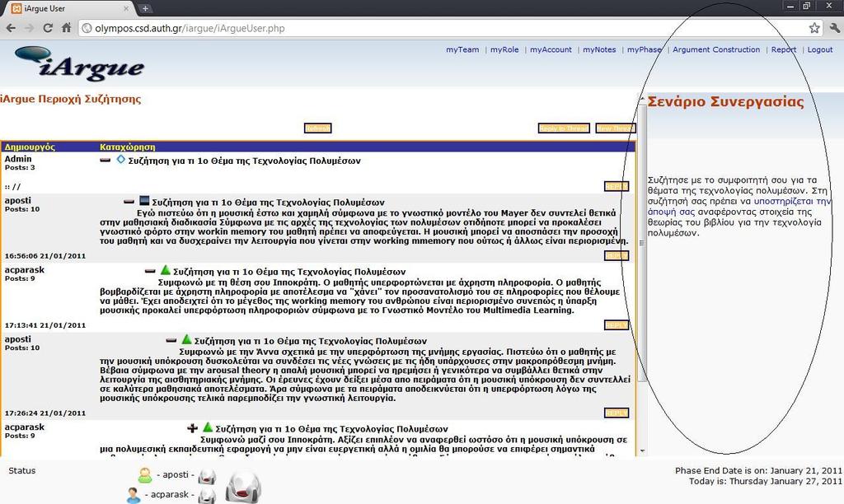The width and height of the screenshot is (844, 504).
Task: Click the discussion panel scroll-up arrow
Action: tap(641, 99)
